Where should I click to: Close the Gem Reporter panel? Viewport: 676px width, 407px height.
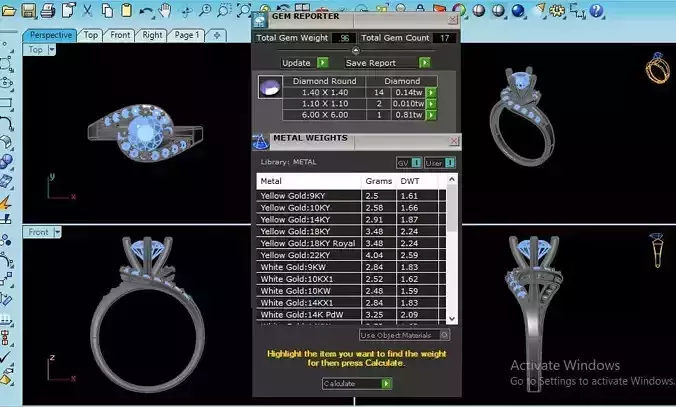[452, 19]
